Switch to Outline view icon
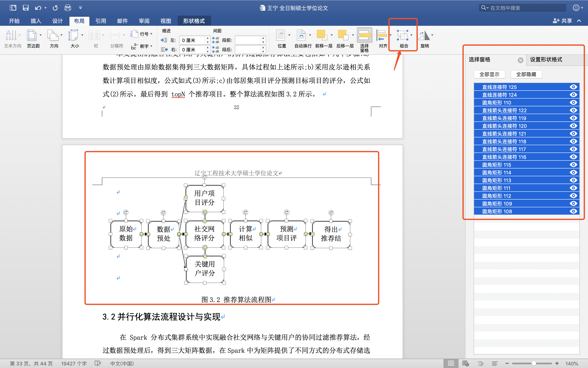 (x=480, y=363)
